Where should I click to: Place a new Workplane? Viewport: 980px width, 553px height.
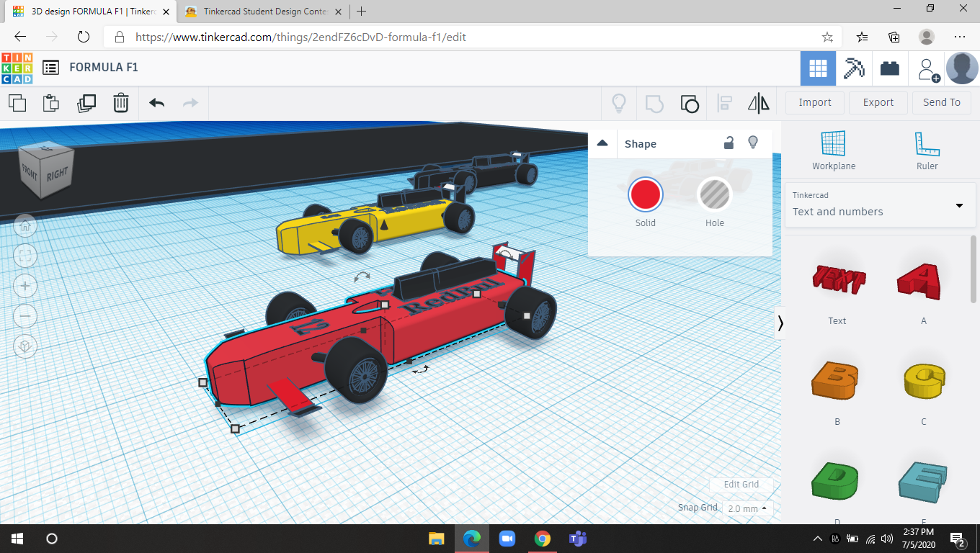[834, 151]
